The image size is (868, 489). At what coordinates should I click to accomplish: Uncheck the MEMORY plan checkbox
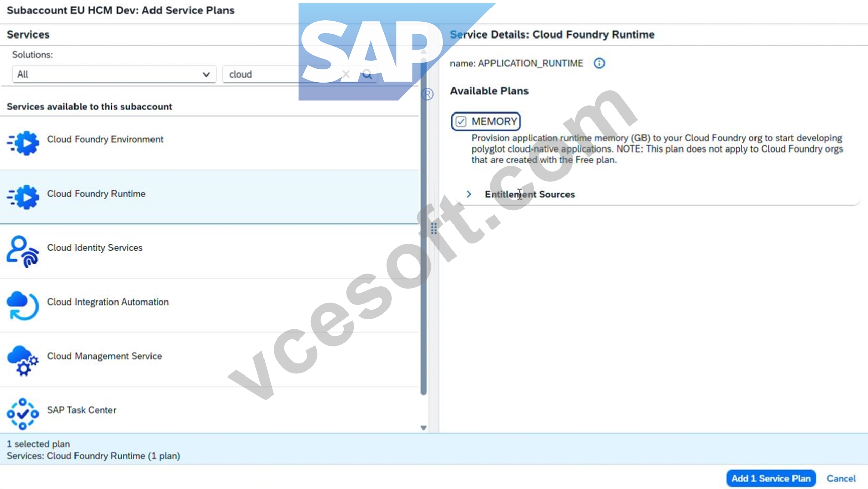461,122
